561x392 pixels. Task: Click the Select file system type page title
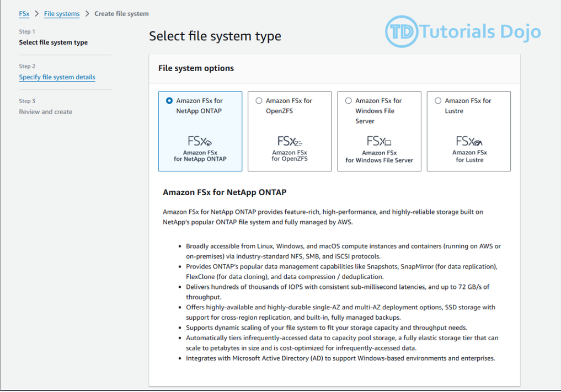215,36
